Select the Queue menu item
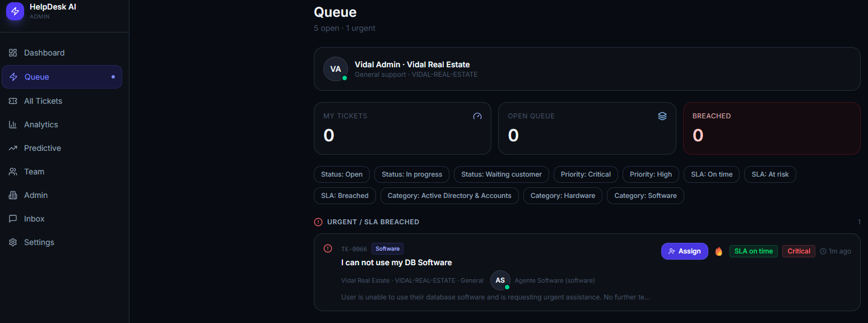The width and height of the screenshot is (868, 323). 62,77
